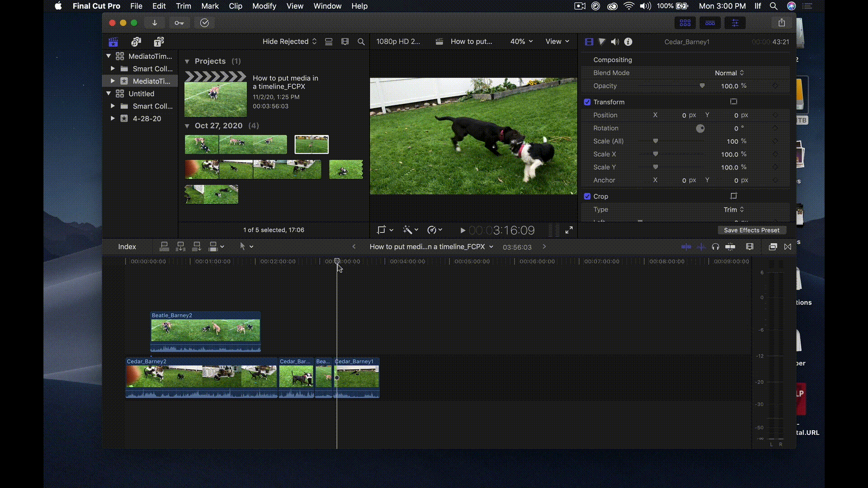868x488 pixels.
Task: Click Connect clip to primary storyline icon
Action: (165, 246)
